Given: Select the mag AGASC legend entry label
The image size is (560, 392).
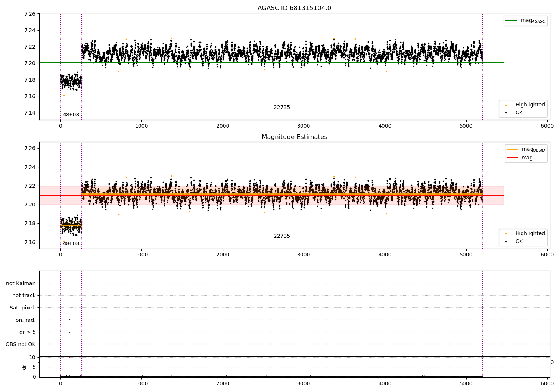Looking at the screenshot, I should pyautogui.click(x=533, y=21).
